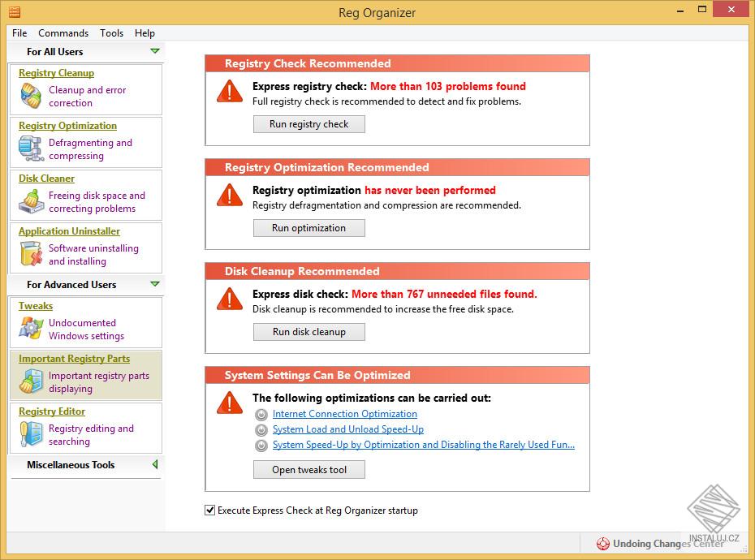Click 'Undocumented Windows settings' text

click(86, 330)
